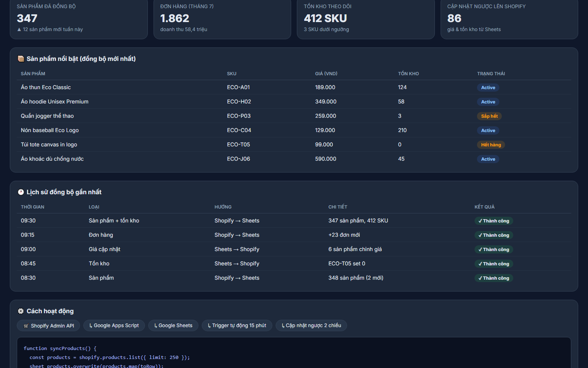Click '12 sản phẩm mới tuần này' text
This screenshot has height=368, width=588.
[x=53, y=29]
